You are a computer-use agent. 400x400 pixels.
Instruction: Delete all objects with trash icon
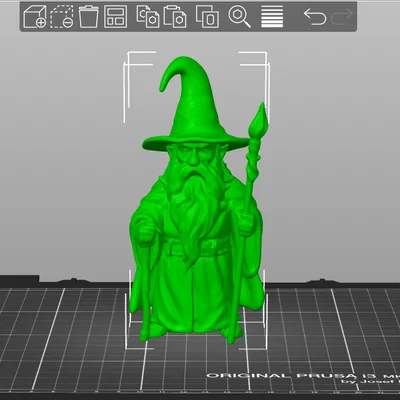click(x=89, y=16)
